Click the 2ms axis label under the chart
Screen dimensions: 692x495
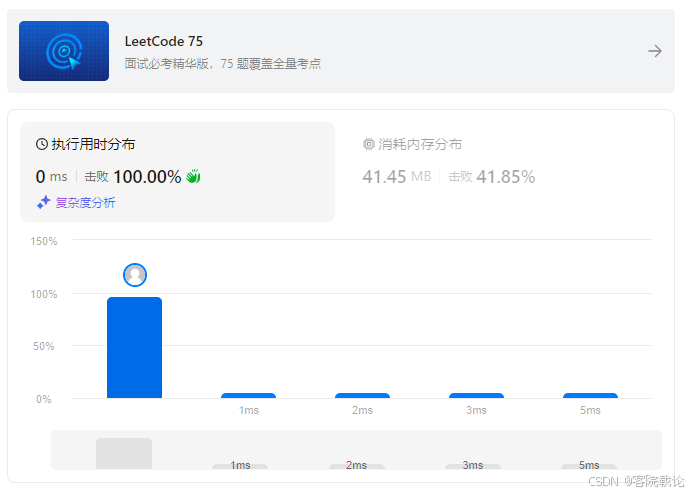point(362,410)
